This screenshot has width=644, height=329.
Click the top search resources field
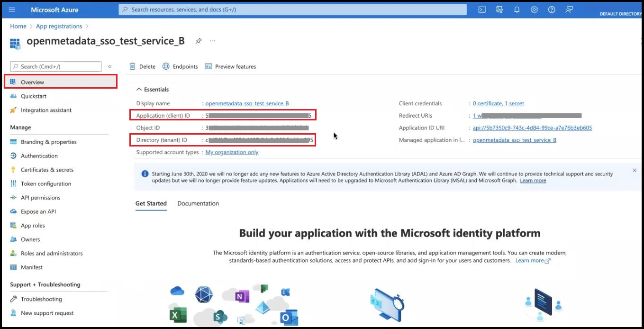pyautogui.click(x=292, y=9)
